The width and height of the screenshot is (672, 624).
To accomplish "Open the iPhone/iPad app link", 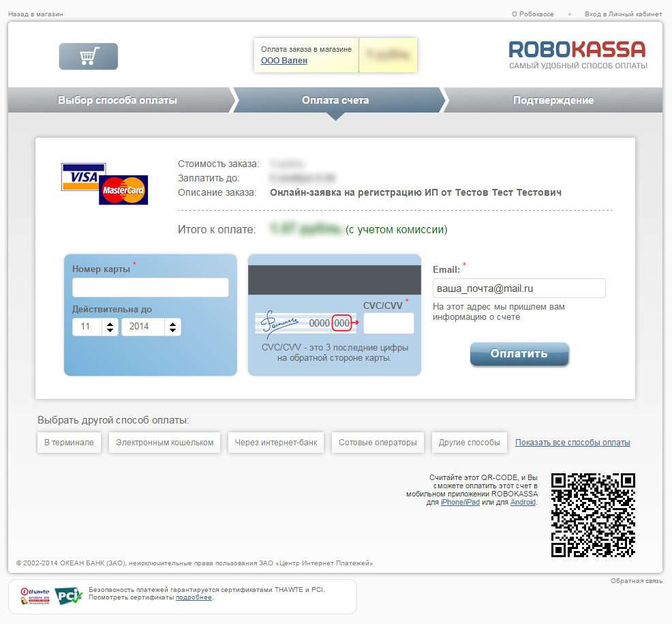I will click(x=460, y=502).
